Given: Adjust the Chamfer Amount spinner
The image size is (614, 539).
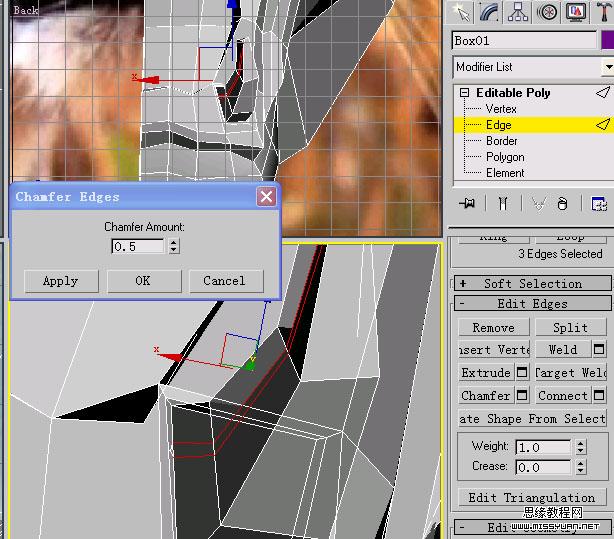Looking at the screenshot, I should tap(174, 246).
